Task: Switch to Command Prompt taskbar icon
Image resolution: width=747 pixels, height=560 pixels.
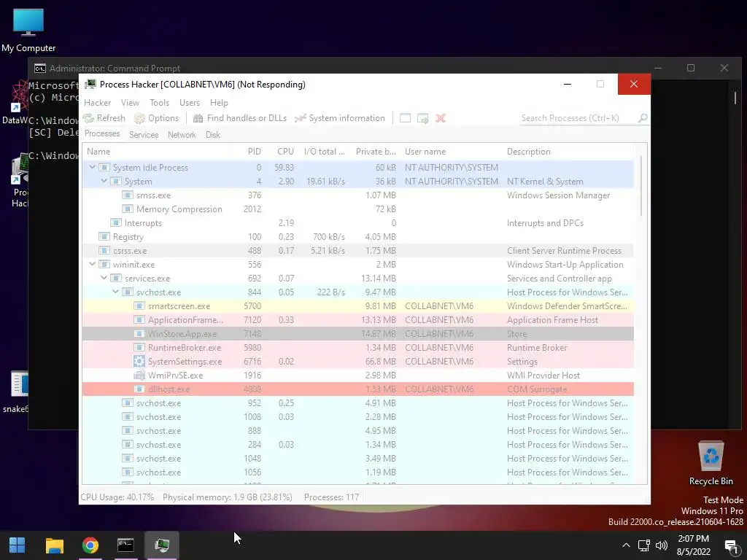Action: [x=125, y=545]
